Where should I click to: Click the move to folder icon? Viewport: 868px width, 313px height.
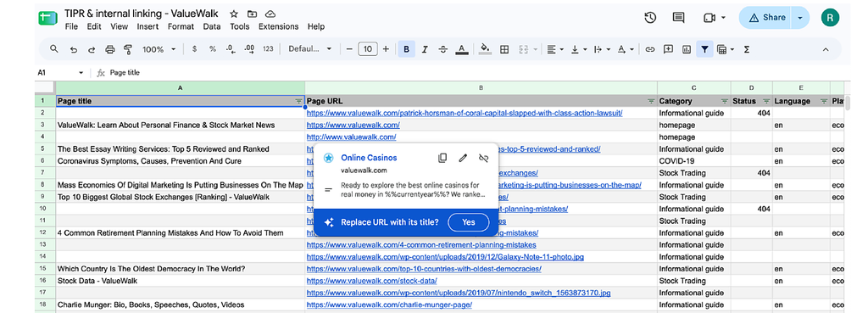coord(252,14)
